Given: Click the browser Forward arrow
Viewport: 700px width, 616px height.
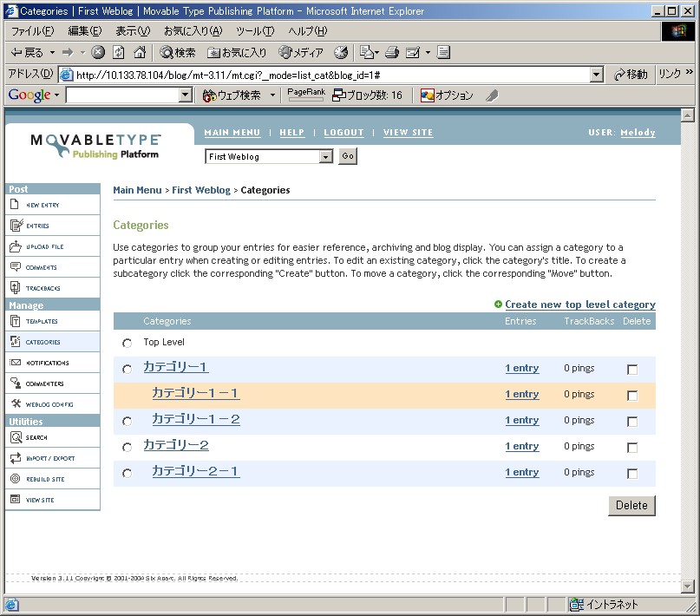Looking at the screenshot, I should tap(68, 53).
